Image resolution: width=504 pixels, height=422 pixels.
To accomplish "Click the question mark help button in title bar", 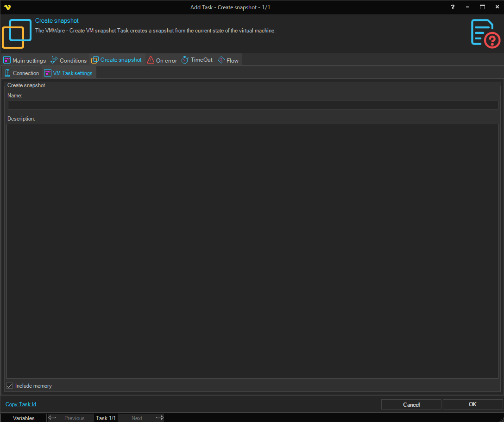I will 453,7.
